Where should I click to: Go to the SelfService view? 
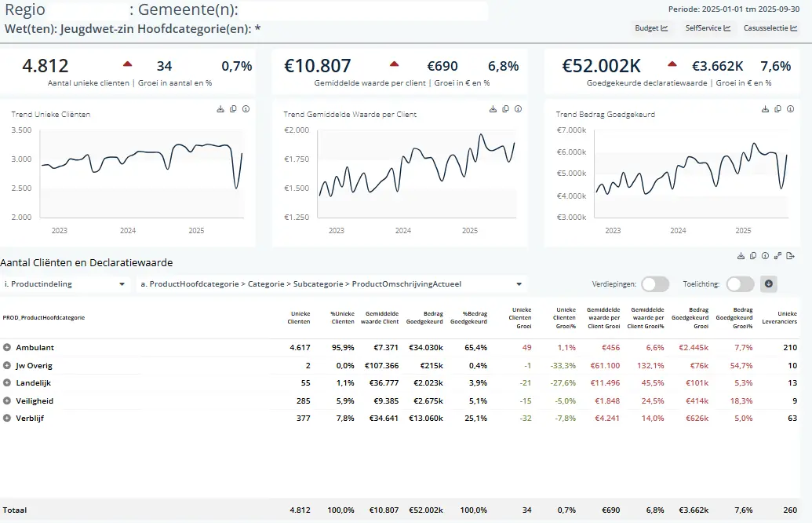[x=707, y=28]
